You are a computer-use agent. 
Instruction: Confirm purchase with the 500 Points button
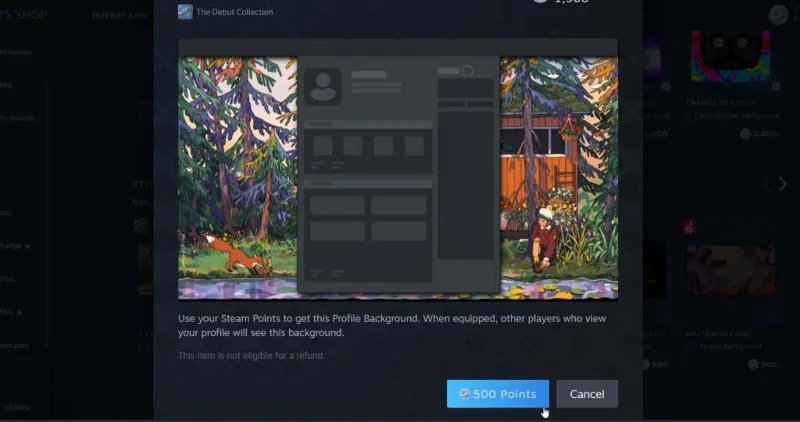click(497, 393)
